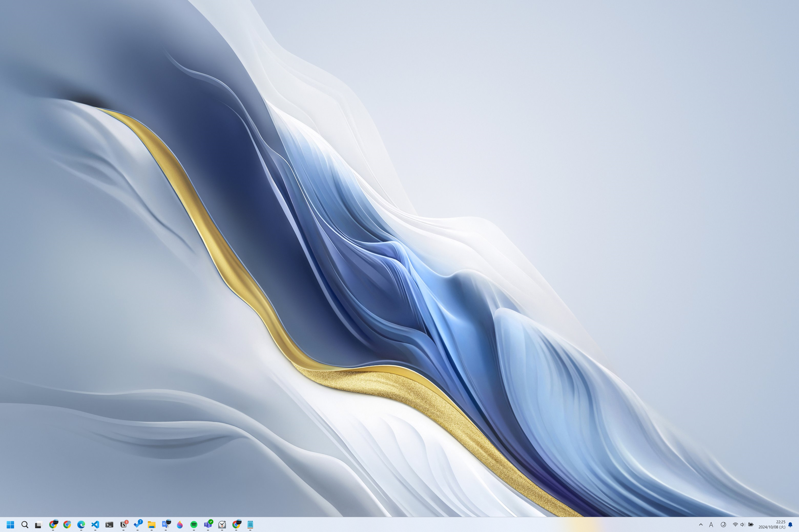This screenshot has height=532, width=799.
Task: Click the taskbar Search magnifier
Action: point(24,525)
